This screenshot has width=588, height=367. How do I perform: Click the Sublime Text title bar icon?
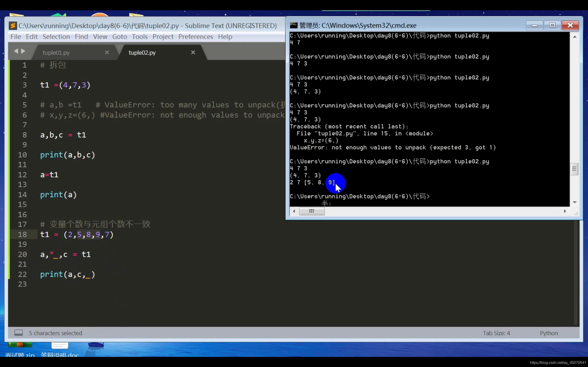(13, 25)
